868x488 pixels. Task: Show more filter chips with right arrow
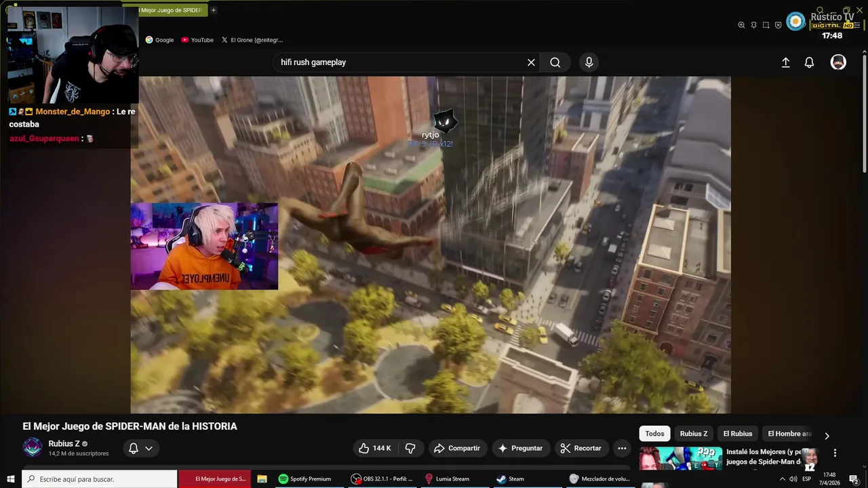[827, 435]
